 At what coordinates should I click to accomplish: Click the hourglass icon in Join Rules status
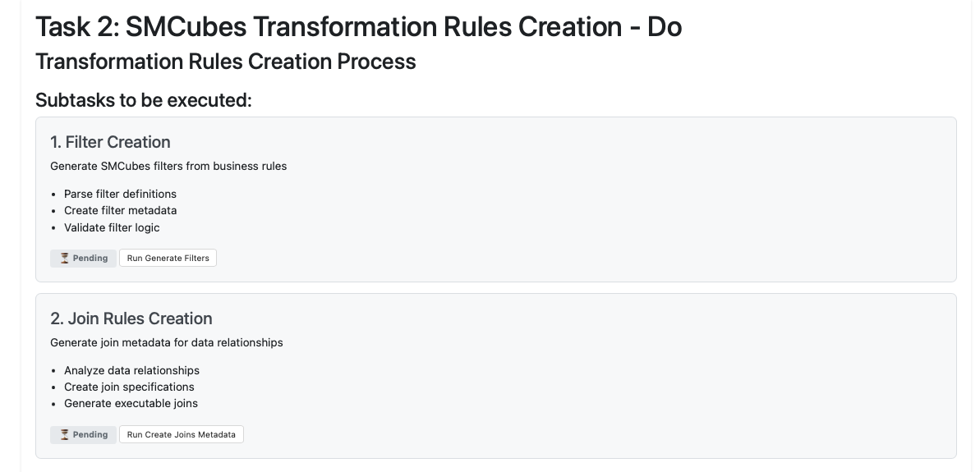(65, 434)
